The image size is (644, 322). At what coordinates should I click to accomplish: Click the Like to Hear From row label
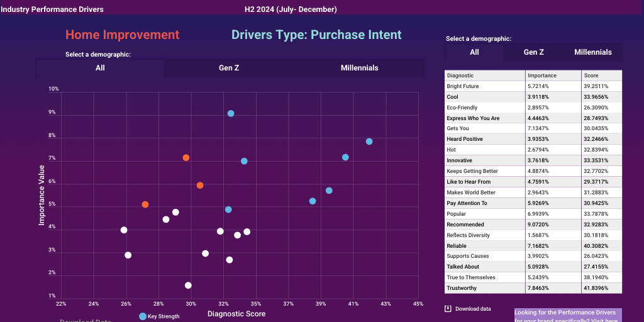(x=469, y=182)
